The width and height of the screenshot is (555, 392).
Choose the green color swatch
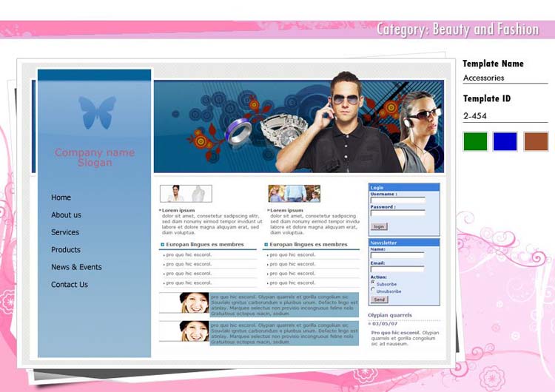coord(475,141)
